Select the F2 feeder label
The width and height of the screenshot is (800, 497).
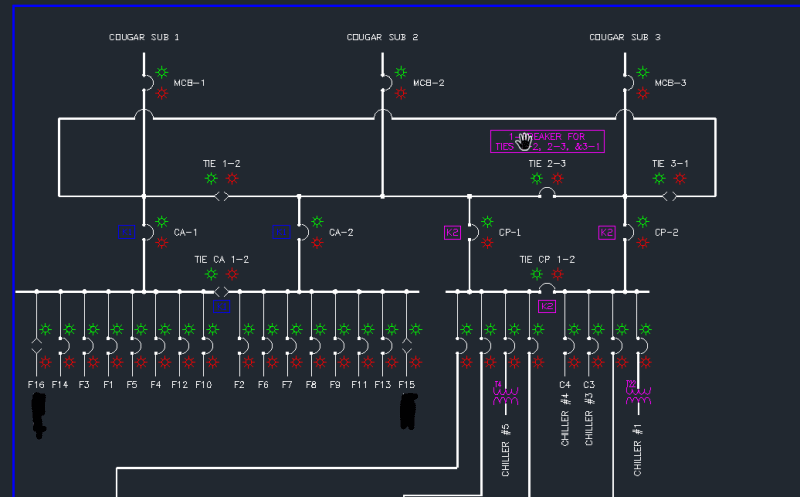(239, 385)
